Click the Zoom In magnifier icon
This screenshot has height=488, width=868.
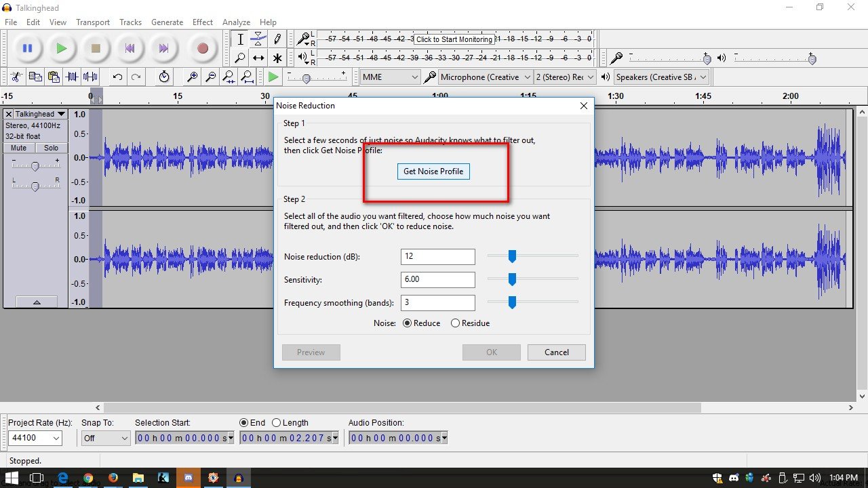(x=193, y=77)
